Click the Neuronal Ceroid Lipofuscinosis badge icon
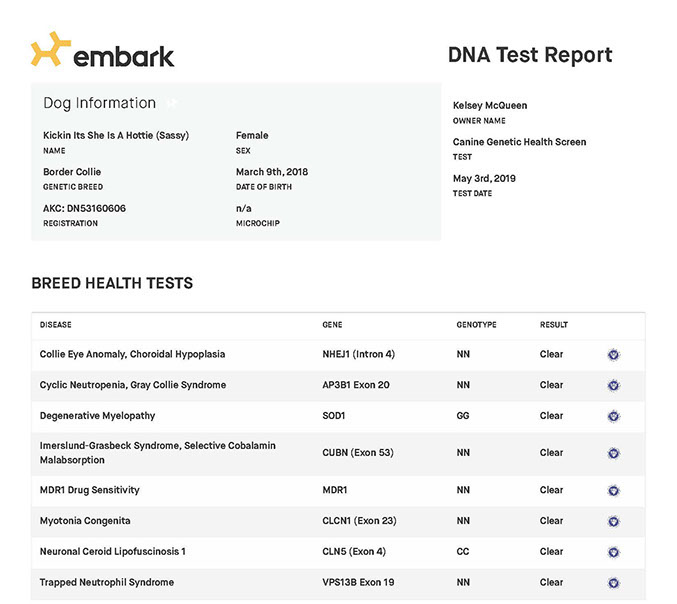This screenshot has height=604, width=677. 613,552
